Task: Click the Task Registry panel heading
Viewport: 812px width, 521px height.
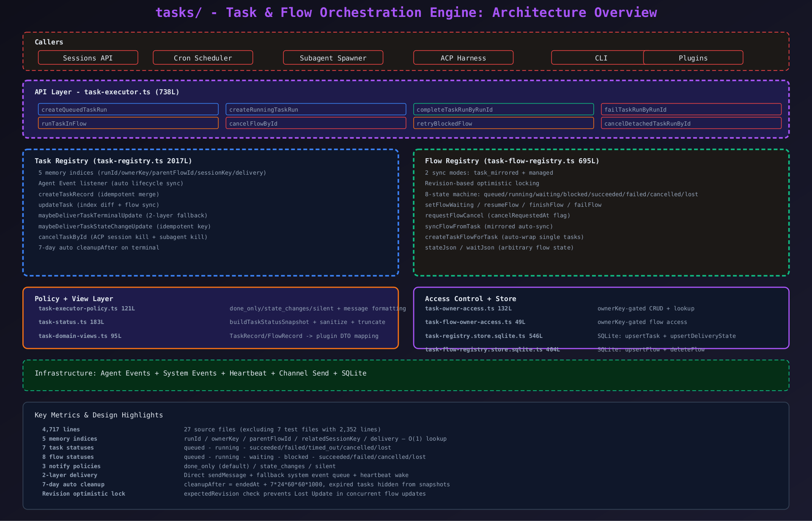Action: click(x=113, y=161)
